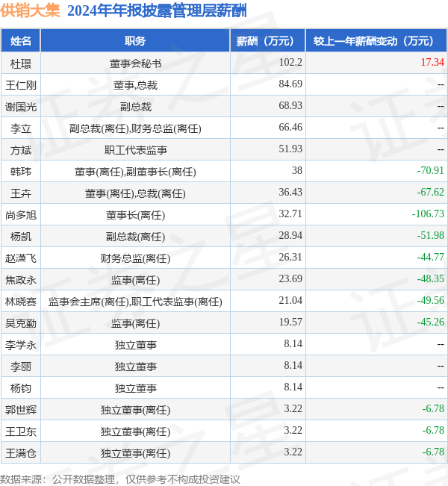This screenshot has height=486, width=448.
Task: Click the red change value 17.34
Action: 432,62
